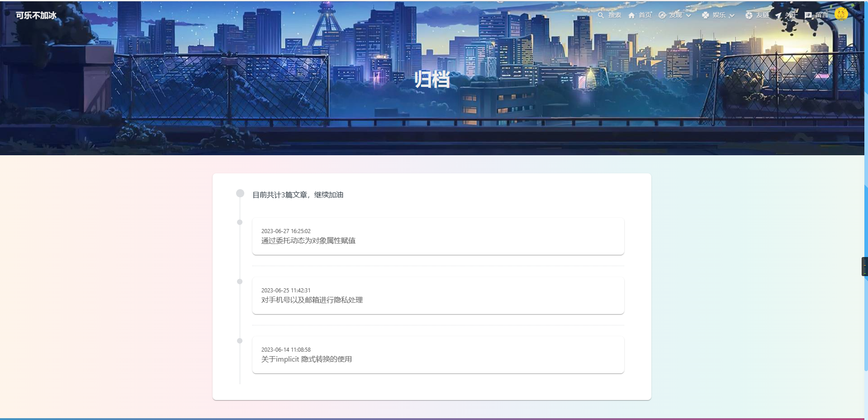Click the date 2023-06-14 11:08:58
This screenshot has height=420, width=868.
click(x=286, y=350)
